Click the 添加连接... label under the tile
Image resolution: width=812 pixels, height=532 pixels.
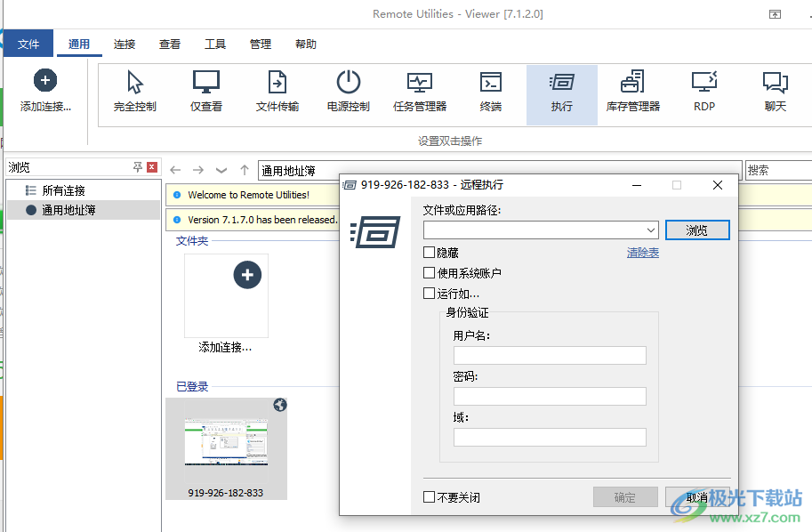click(x=225, y=348)
